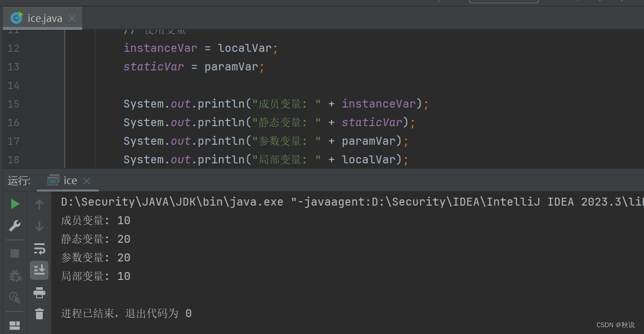Click the stop process icon

(x=15, y=253)
